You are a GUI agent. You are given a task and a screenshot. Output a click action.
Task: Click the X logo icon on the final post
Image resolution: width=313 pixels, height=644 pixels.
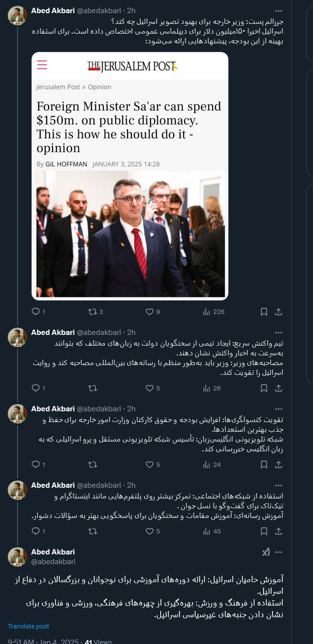click(x=265, y=552)
